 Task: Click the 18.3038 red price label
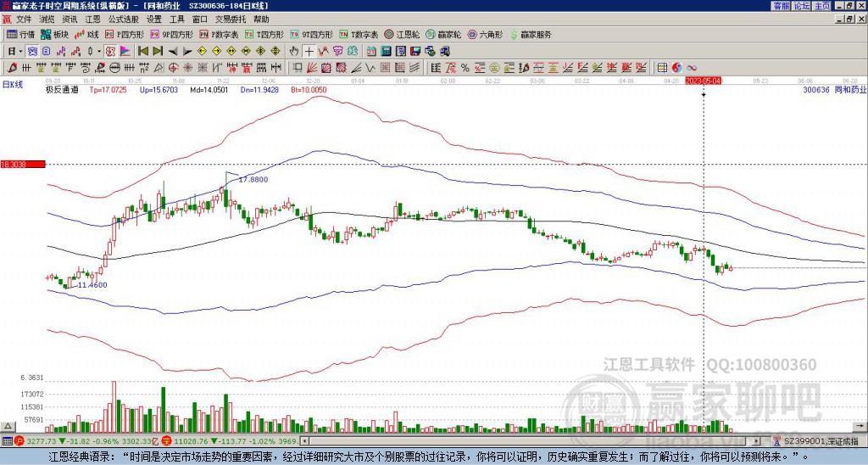click(22, 164)
